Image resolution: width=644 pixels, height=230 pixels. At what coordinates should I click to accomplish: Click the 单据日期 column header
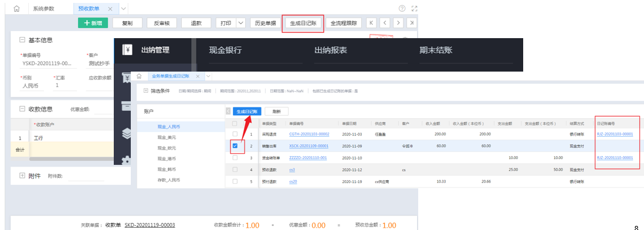[x=349, y=124]
